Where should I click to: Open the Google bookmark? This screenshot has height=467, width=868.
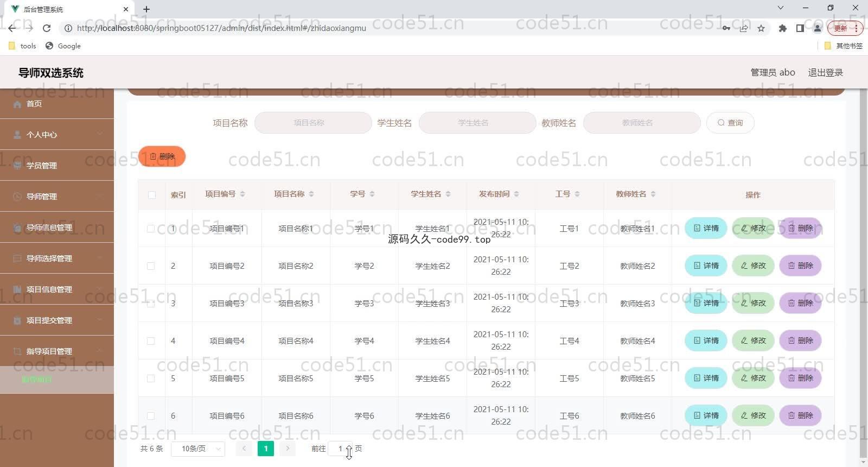coord(63,46)
